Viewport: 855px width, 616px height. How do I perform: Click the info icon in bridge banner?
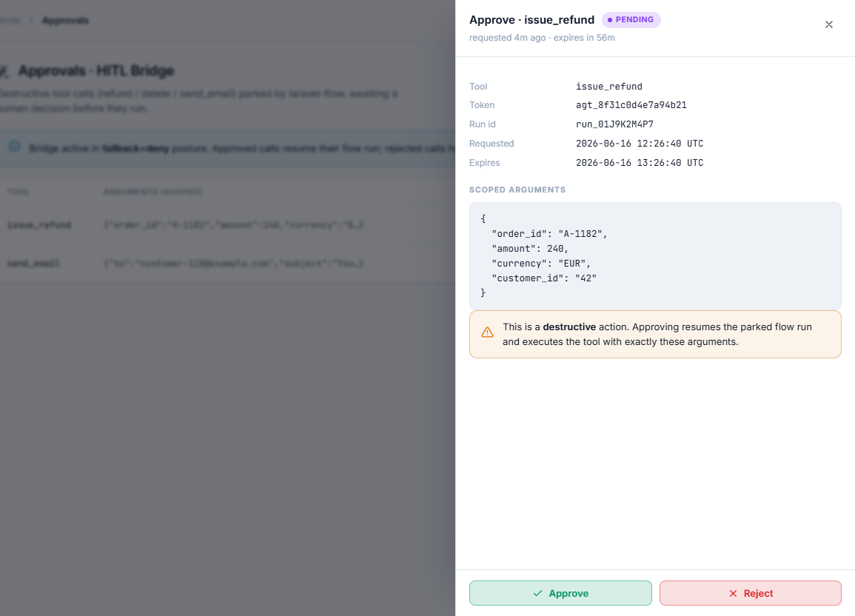[15, 146]
